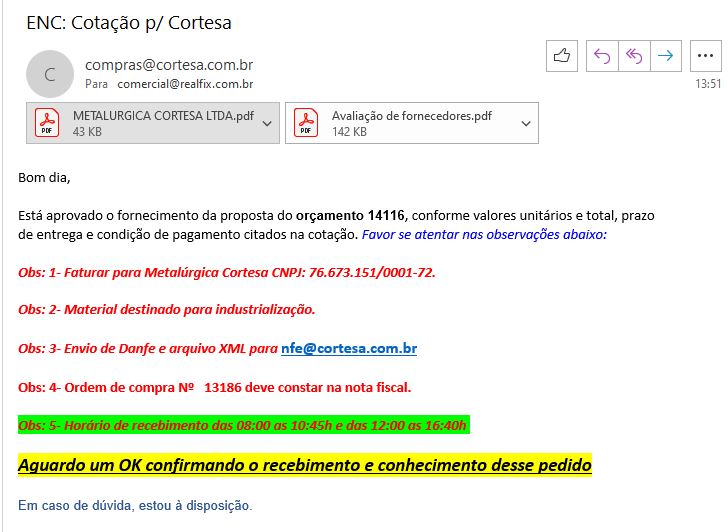Click the thumbs-up Like icon
The width and height of the screenshot is (728, 532).
click(x=562, y=56)
